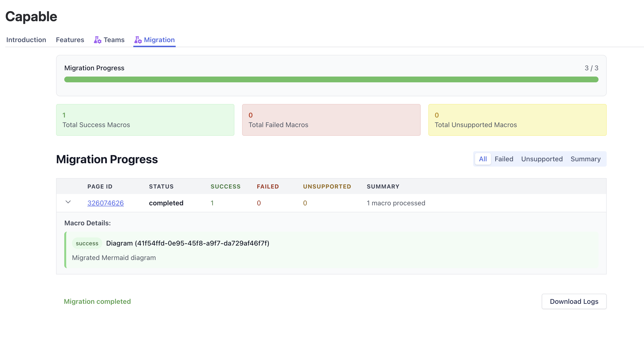
Task: Switch to the Summary filter view
Action: (586, 159)
